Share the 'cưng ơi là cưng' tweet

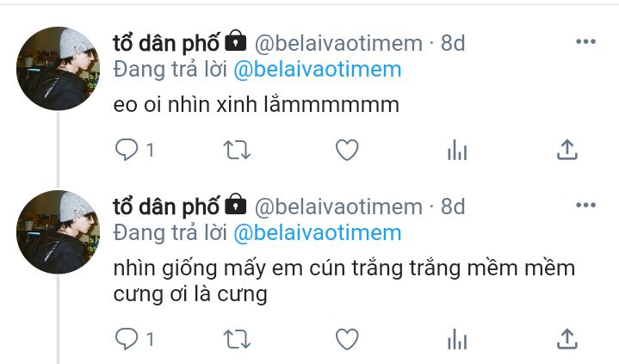567,339
